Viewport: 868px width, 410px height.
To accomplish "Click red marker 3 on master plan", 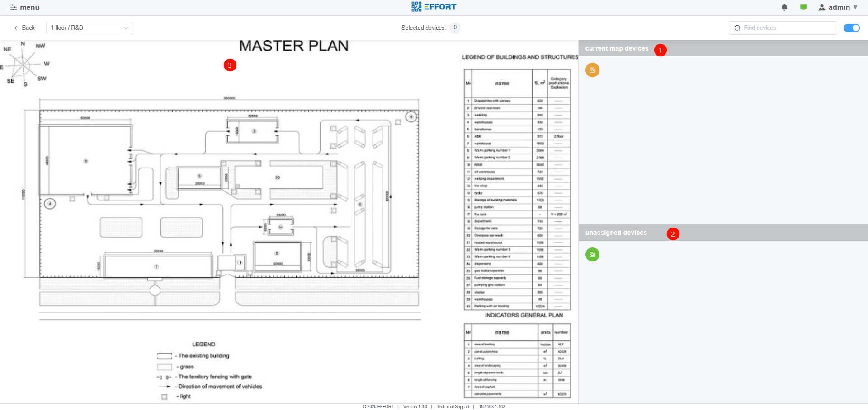I will pos(230,65).
